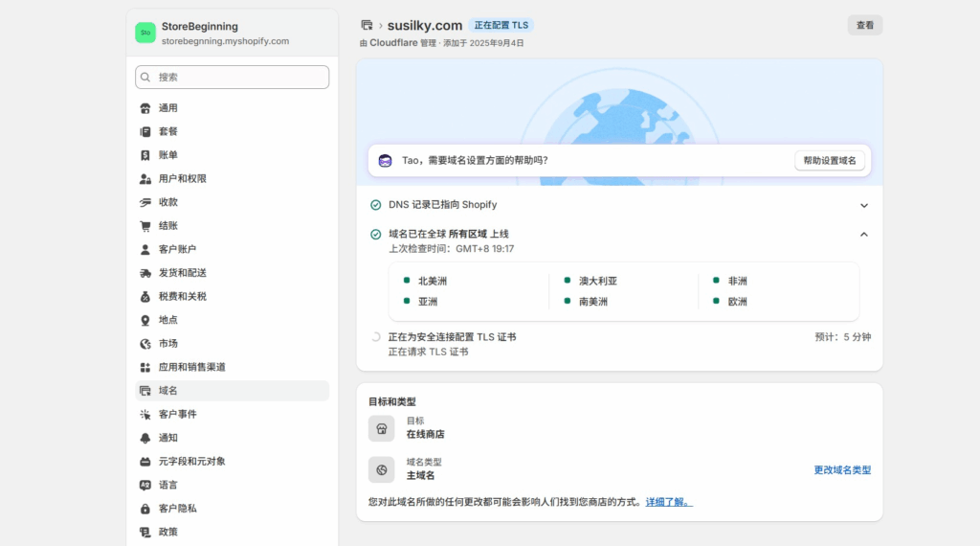Click the 帮助设置域名 button
Screen dimensions: 980x546
click(830, 161)
